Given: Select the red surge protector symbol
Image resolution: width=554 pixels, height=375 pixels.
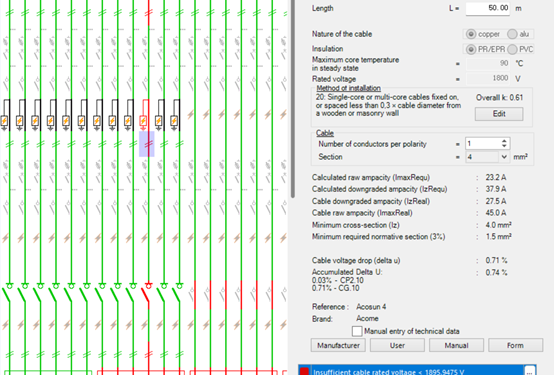Looking at the screenshot, I should [x=143, y=122].
